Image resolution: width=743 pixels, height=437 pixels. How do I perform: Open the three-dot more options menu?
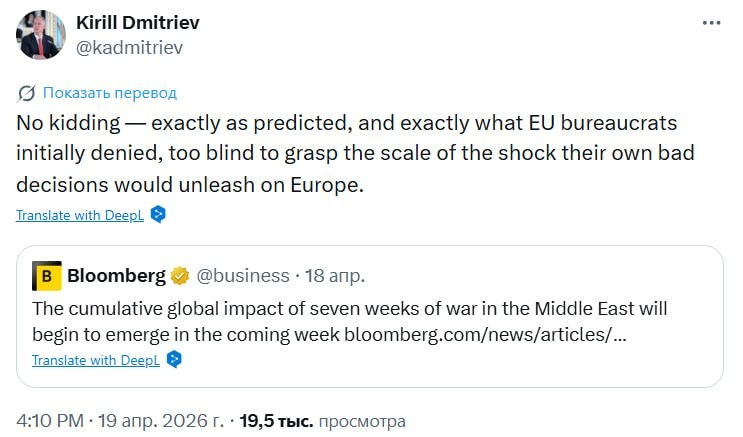(709, 23)
